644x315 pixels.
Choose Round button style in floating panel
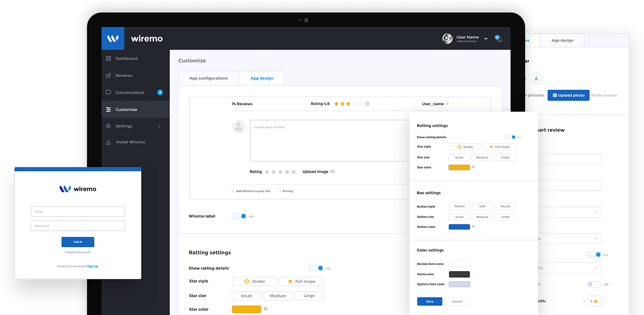(x=505, y=206)
